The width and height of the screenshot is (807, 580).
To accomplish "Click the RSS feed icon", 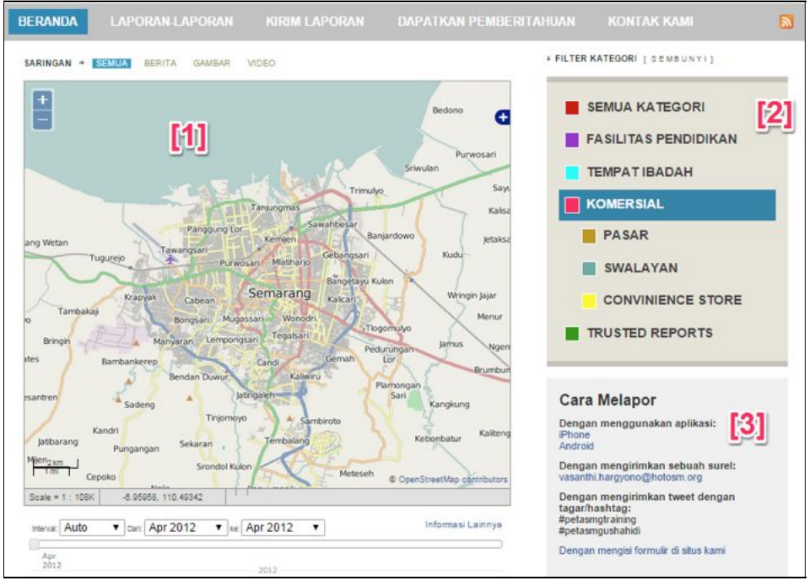I will click(x=786, y=22).
